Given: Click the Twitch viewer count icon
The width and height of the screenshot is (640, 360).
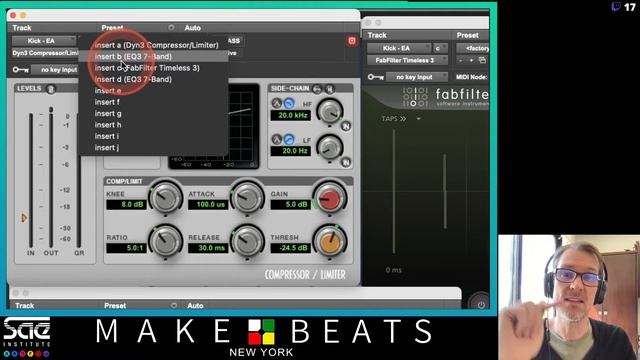Looking at the screenshot, I should coord(616,7).
